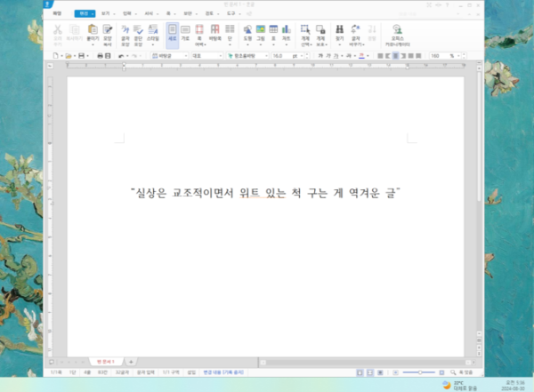The image size is (534, 392).
Task: Open the Help question mark icon in title bar
Action: coord(447,4)
